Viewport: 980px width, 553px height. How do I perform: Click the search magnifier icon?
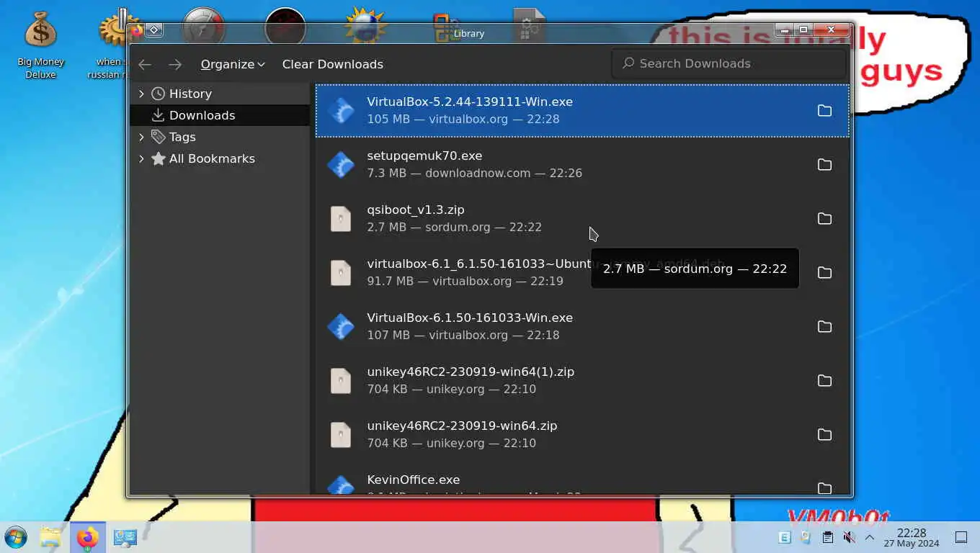(x=628, y=63)
